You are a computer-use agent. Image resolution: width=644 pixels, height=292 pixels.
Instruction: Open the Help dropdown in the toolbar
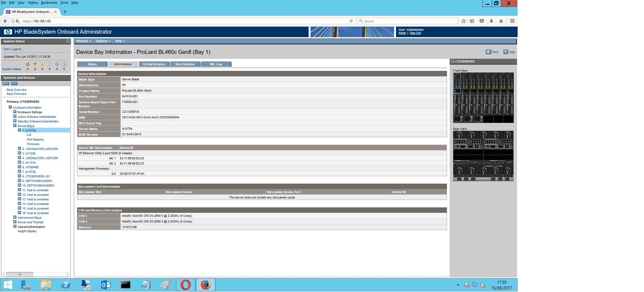tap(120, 41)
